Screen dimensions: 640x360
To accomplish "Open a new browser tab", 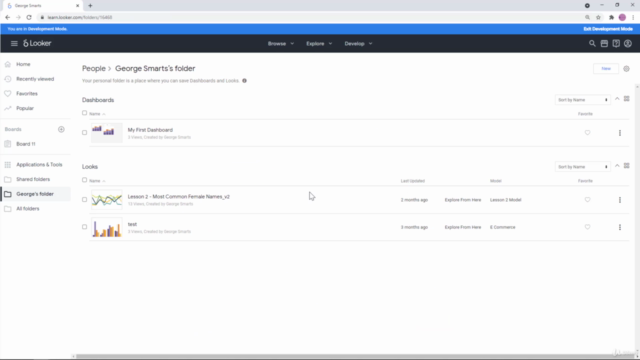I will click(x=90, y=6).
